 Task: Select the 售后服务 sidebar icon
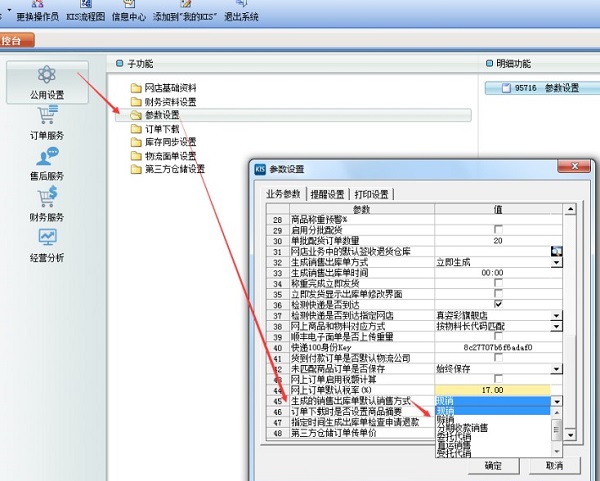click(47, 163)
